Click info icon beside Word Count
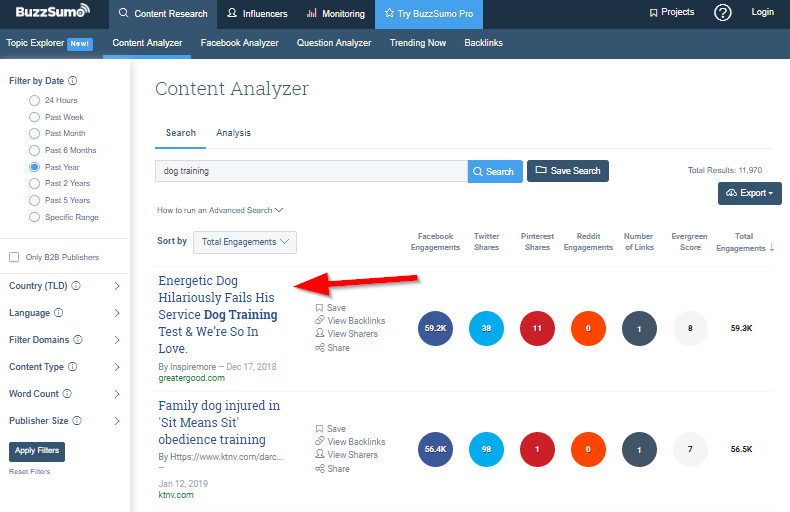Screen dimensions: 790x512 pyautogui.click(x=67, y=394)
